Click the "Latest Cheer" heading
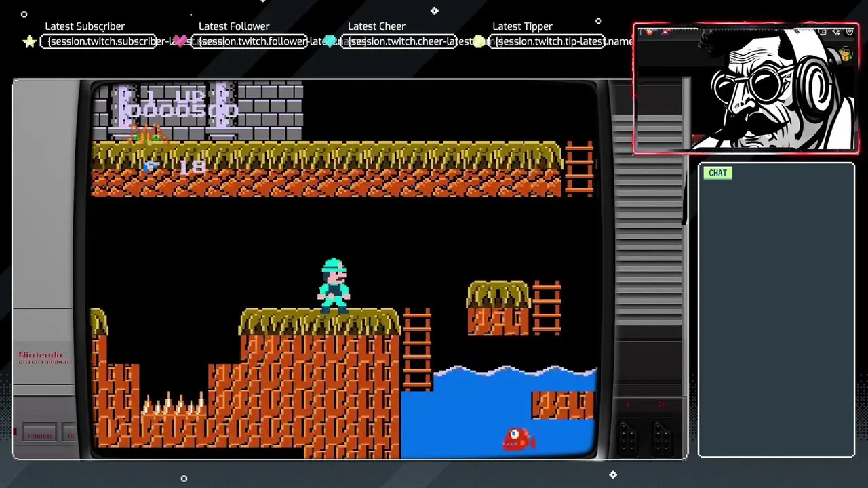868x488 pixels. [x=376, y=26]
